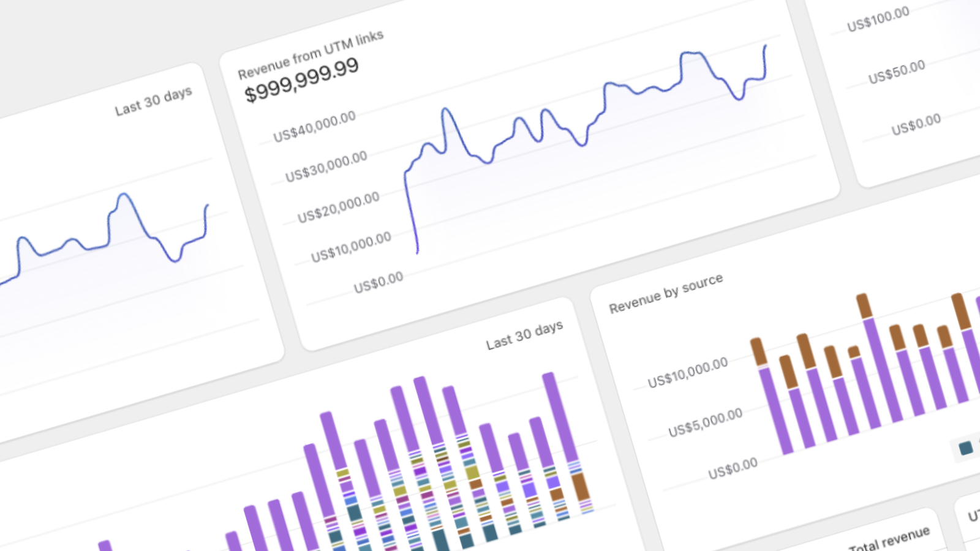Click the US$30,000.00 axis label
The image size is (980, 551).
pyautogui.click(x=326, y=167)
